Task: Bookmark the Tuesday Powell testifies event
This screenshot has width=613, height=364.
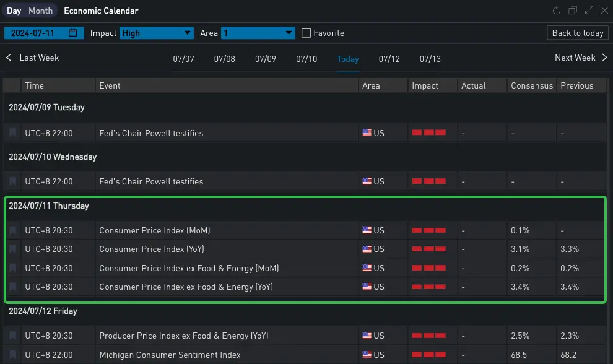Action: tap(12, 133)
